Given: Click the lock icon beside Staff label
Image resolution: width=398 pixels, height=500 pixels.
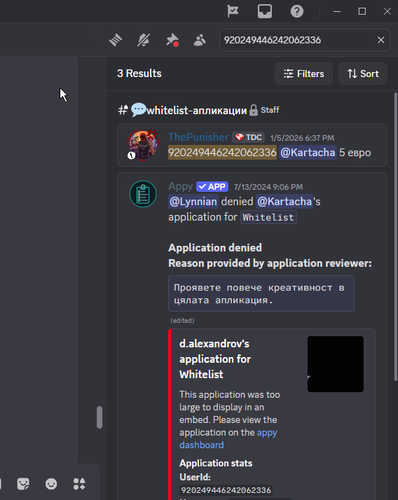Looking at the screenshot, I should pos(254,110).
